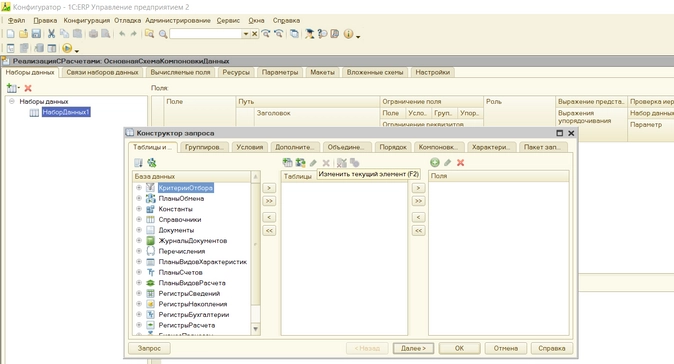Click the pencil edit icon above Поля
The height and width of the screenshot is (364, 674).
(x=447, y=162)
